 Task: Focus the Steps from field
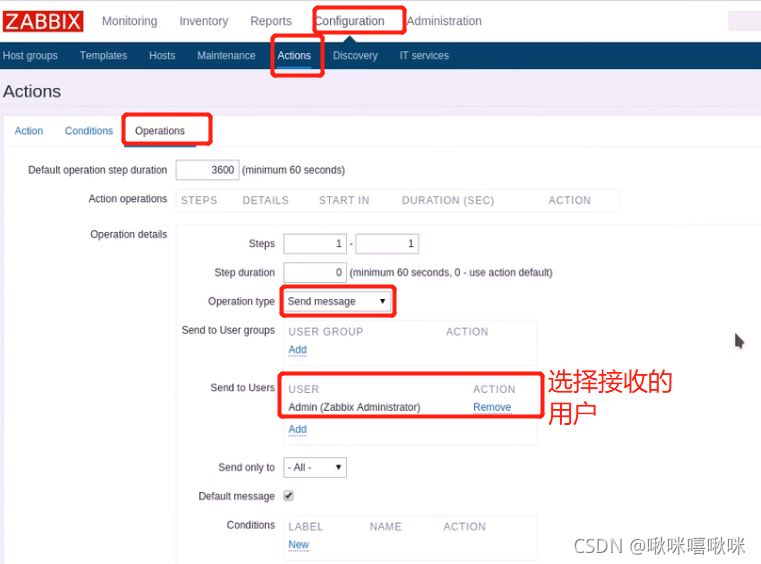point(315,244)
